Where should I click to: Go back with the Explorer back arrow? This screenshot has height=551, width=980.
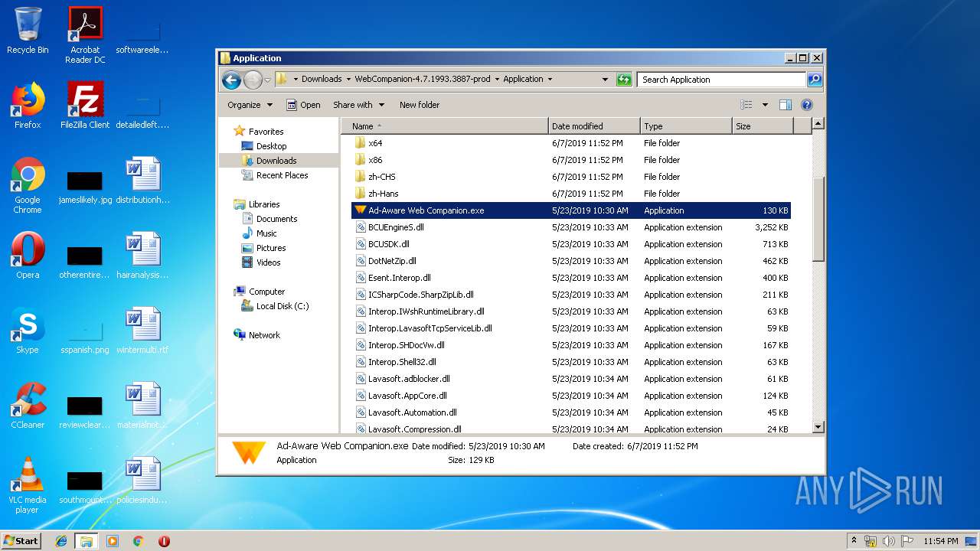tap(231, 80)
